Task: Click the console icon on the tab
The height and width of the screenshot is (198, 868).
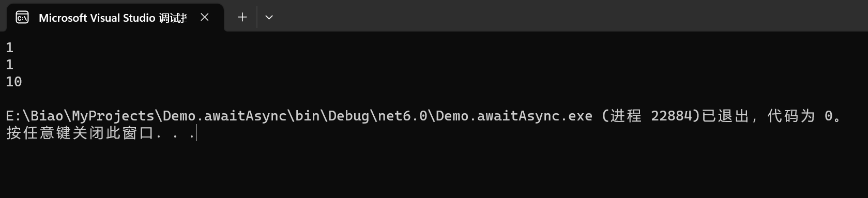Action: click(22, 18)
